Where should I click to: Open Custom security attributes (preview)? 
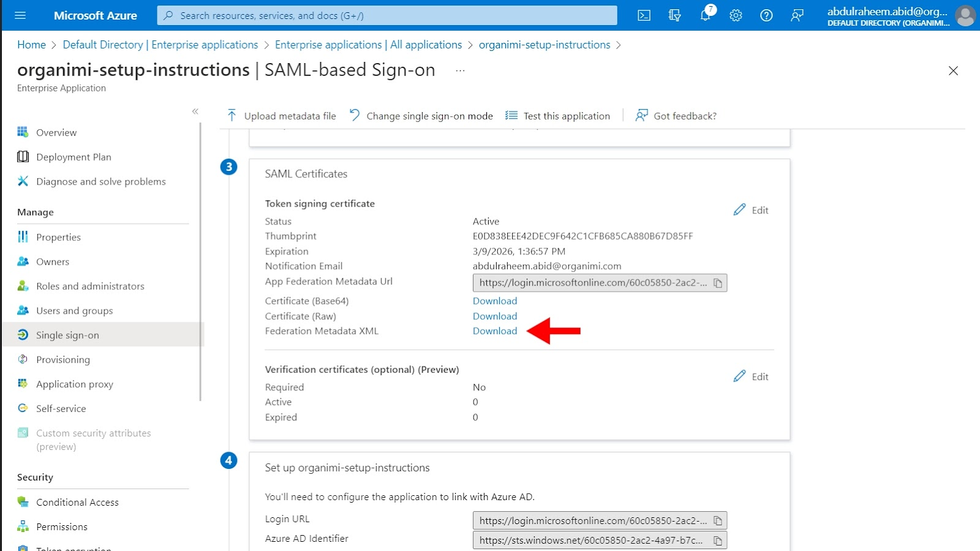pyautogui.click(x=93, y=439)
